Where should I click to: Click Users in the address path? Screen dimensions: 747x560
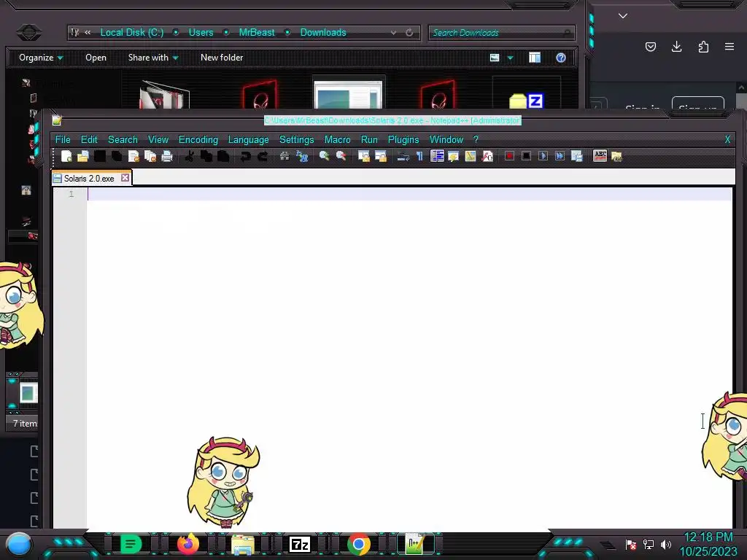click(x=201, y=32)
